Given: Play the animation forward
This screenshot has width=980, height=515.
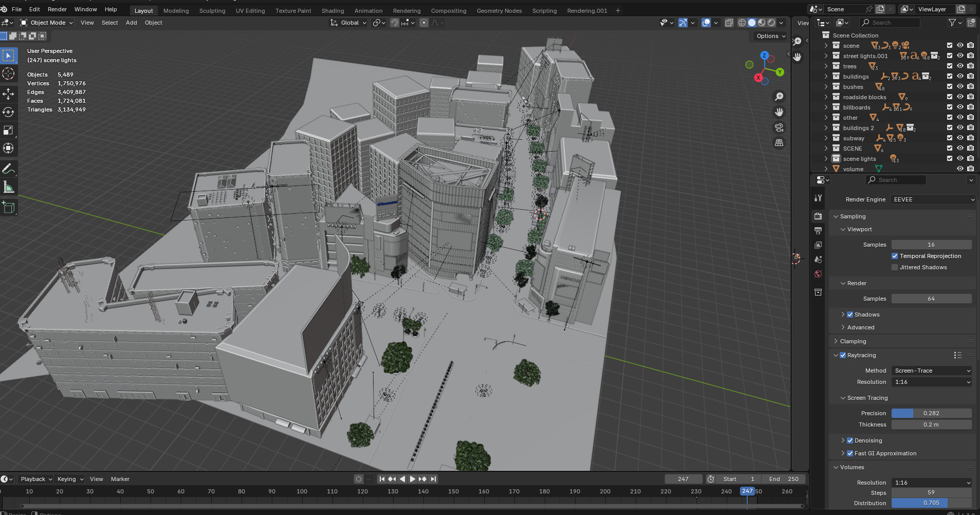Looking at the screenshot, I should [x=412, y=479].
